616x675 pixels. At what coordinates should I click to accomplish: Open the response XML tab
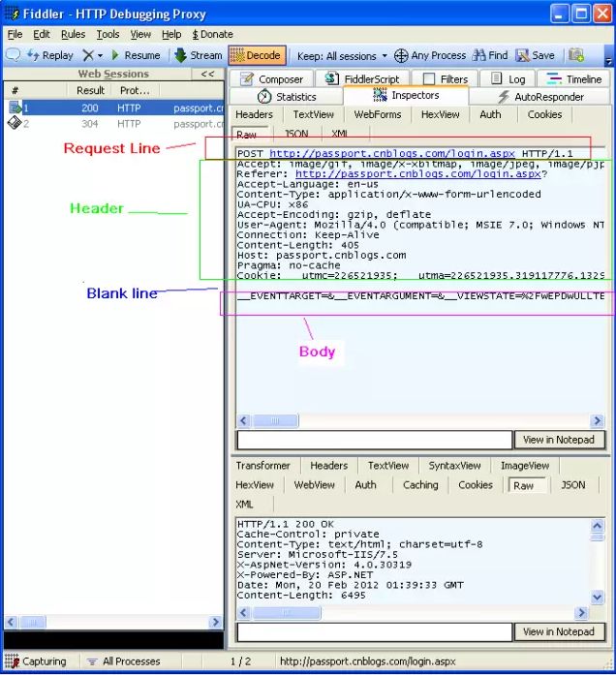click(x=244, y=505)
